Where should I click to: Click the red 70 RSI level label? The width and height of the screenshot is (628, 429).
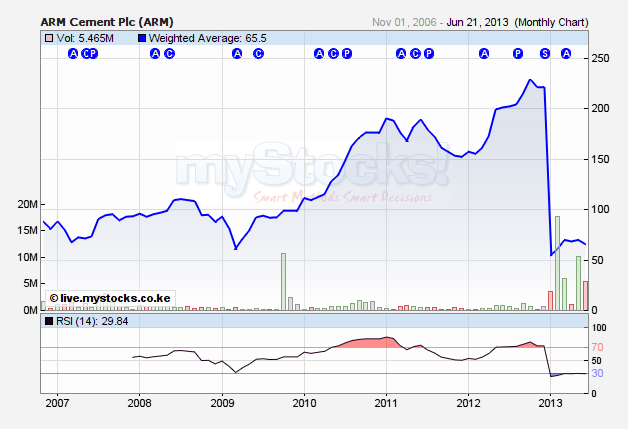[597, 347]
